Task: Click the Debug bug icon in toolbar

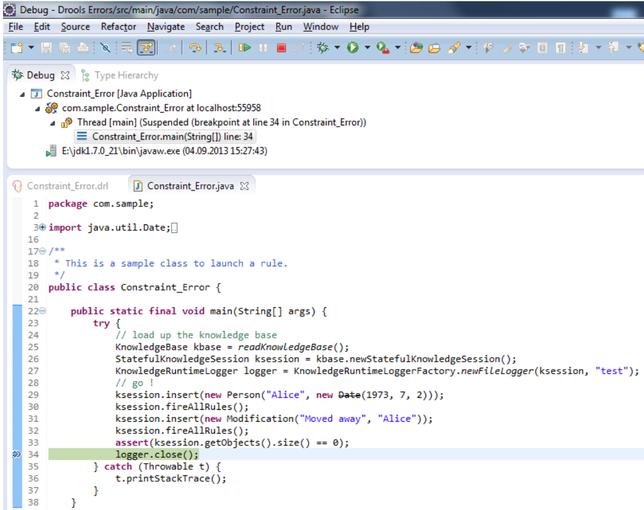Action: [323, 47]
